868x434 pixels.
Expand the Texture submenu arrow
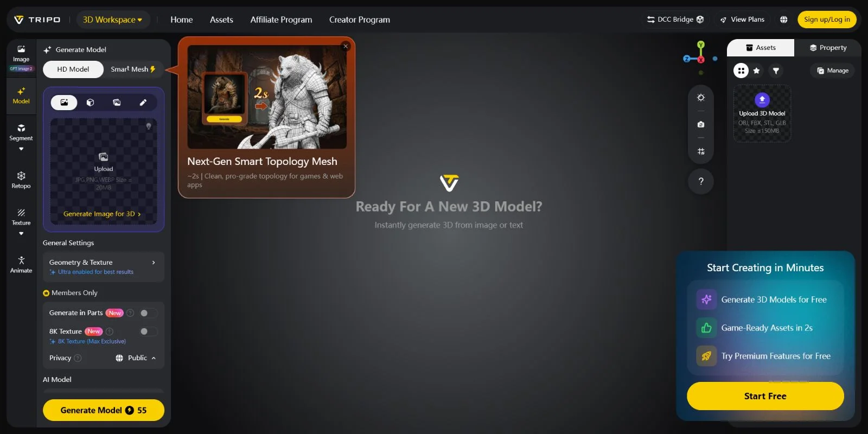[21, 233]
